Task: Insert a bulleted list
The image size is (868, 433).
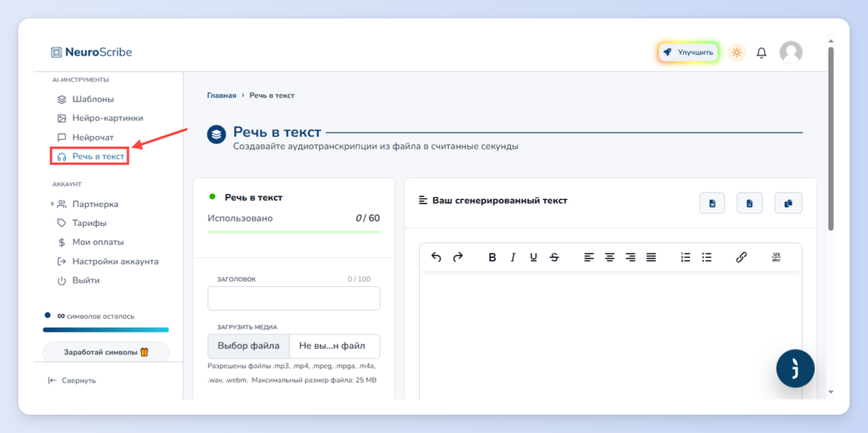Action: pos(707,257)
